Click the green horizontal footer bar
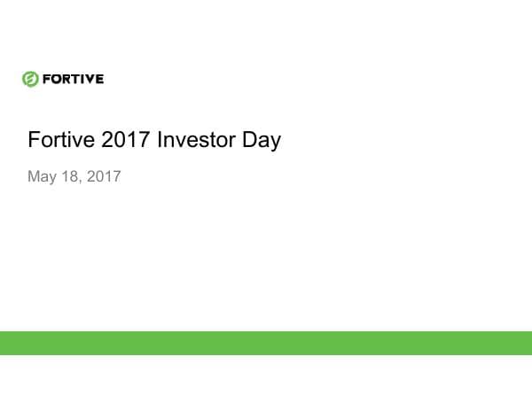Screen dimensions: 532x411 266,343
